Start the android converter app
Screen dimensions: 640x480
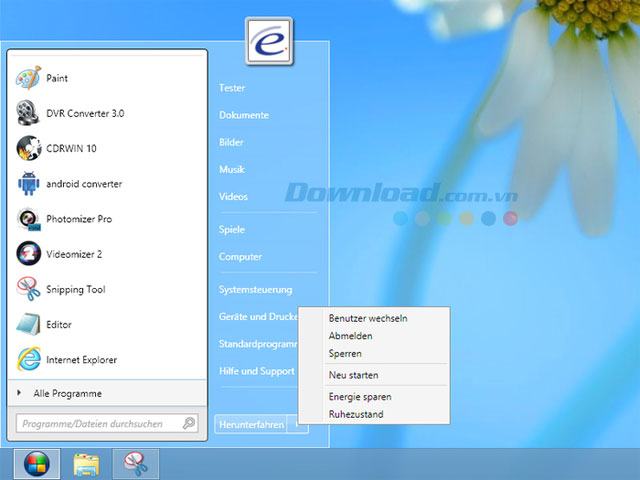pos(84,184)
